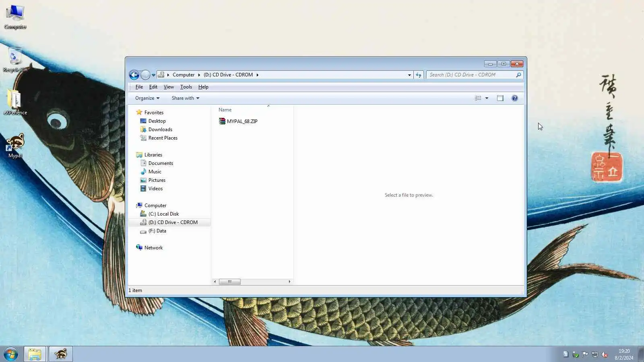Click the muted volume speaker tray icon
This screenshot has width=644, height=362.
click(605, 354)
